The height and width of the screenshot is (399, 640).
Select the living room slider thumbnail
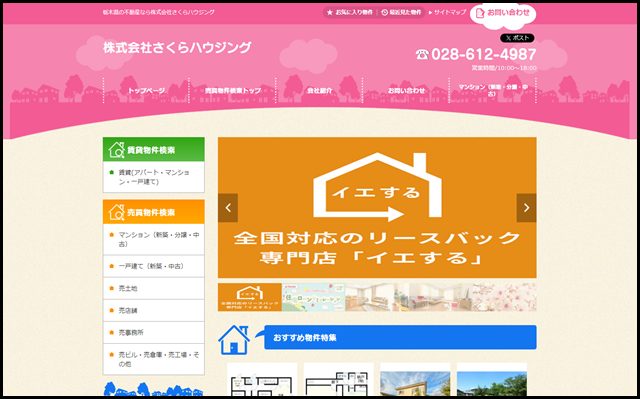377,297
